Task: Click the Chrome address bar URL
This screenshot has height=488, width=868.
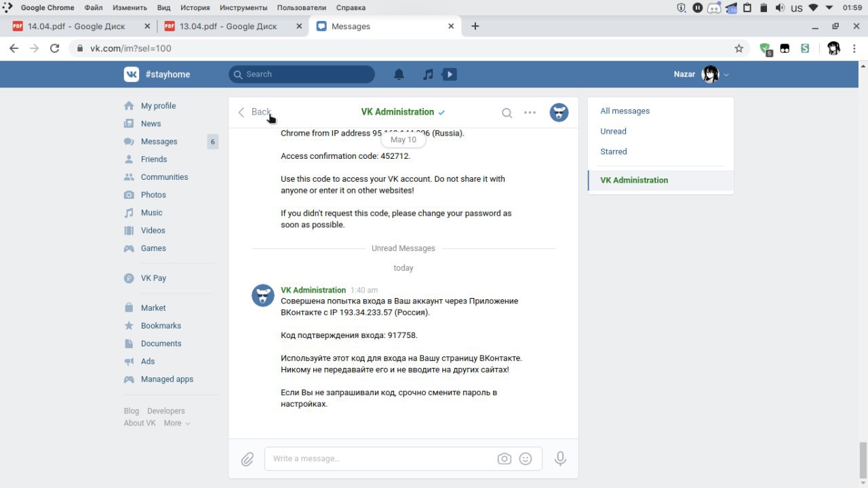Action: click(131, 48)
